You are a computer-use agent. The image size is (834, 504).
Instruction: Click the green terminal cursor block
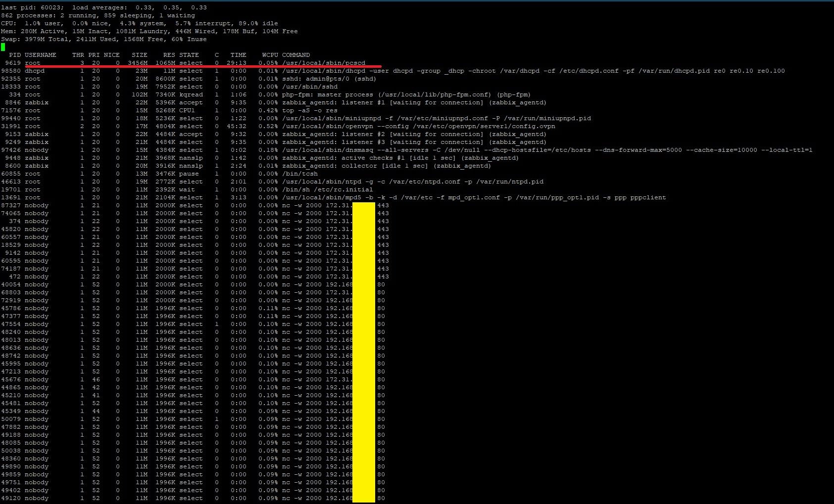[x=3, y=47]
